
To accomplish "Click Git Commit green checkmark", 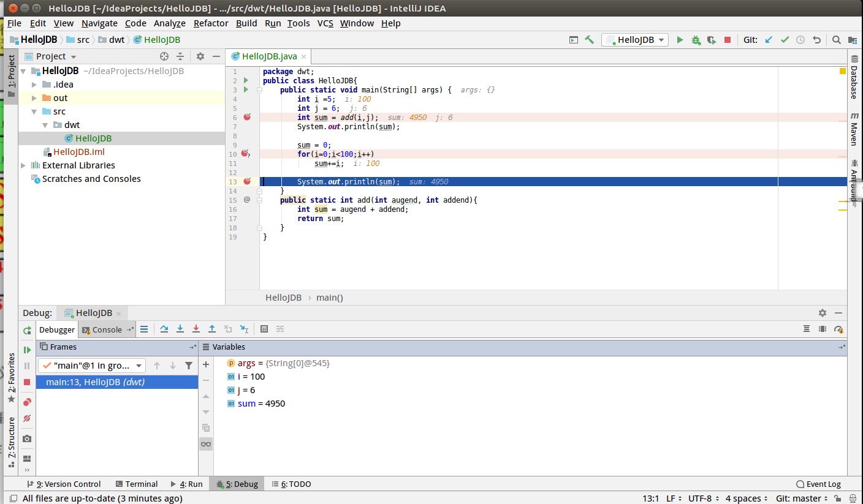I will click(x=785, y=40).
